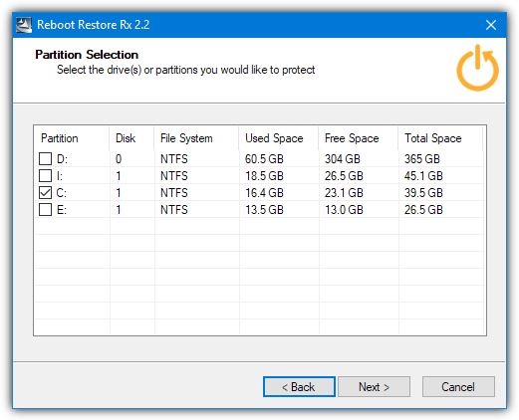Sort by the Partition column header
Viewport: 519px width, 420px height.
72,138
